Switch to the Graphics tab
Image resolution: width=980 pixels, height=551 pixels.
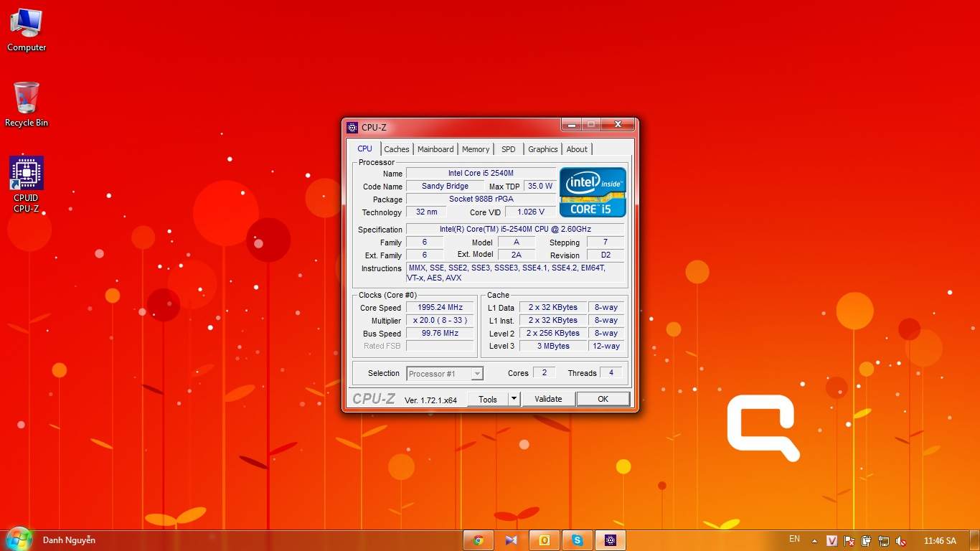click(543, 149)
